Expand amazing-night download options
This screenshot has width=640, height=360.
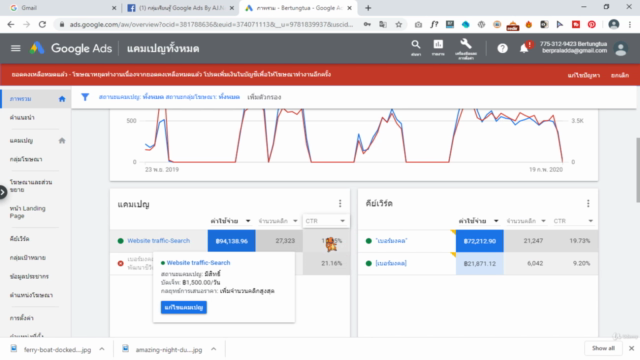tap(213, 349)
